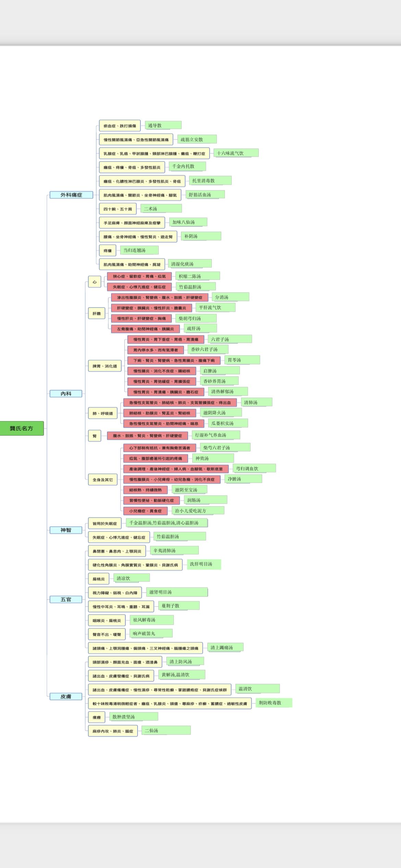Select the 神效汤 formula node

213,458
